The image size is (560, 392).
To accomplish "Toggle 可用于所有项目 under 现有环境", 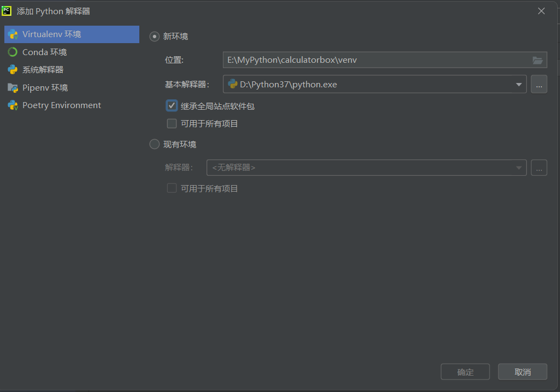I will pyautogui.click(x=172, y=188).
